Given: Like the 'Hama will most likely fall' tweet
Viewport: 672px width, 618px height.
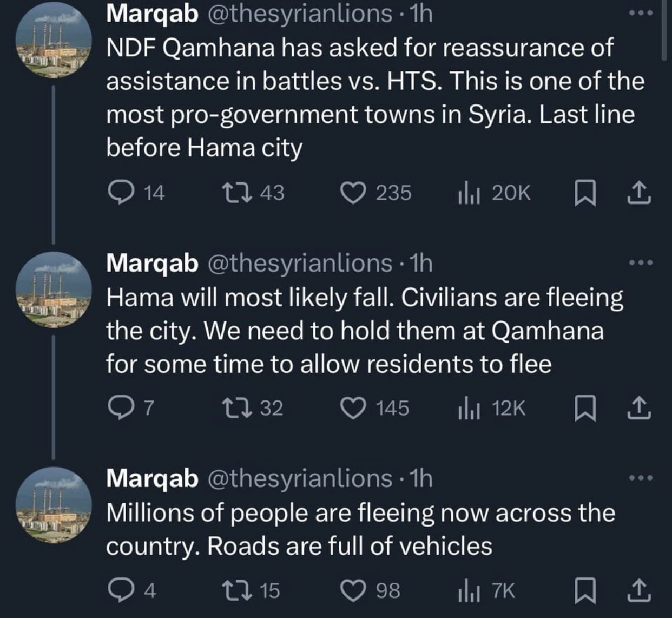Looking at the screenshot, I should (x=354, y=407).
